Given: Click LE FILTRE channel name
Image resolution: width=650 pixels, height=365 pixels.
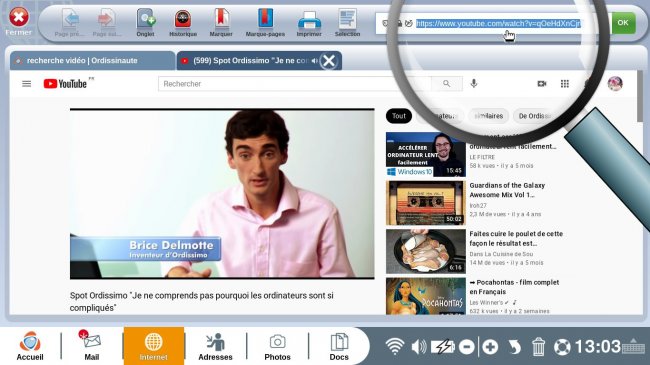Looking at the screenshot, I should pyautogui.click(x=482, y=157).
